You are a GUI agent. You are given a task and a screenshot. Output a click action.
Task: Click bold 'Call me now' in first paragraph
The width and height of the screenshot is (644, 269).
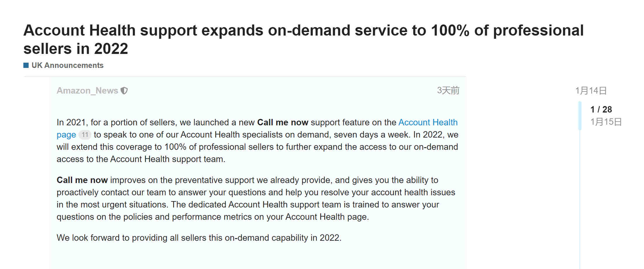pyautogui.click(x=283, y=122)
